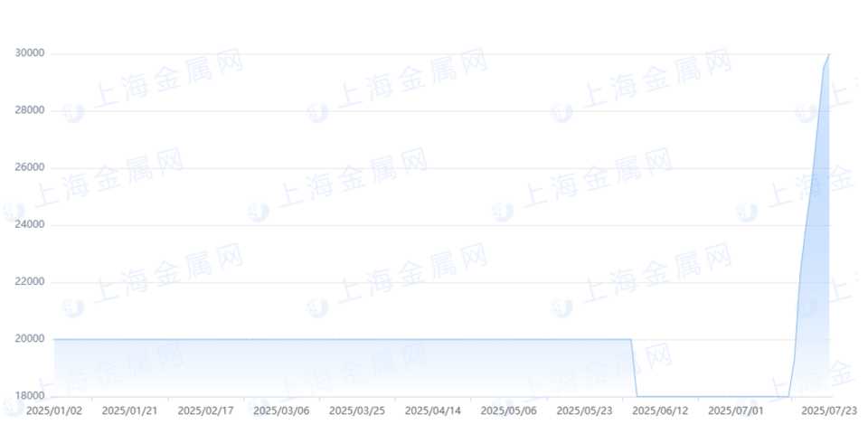Image resolution: width=868 pixels, height=434 pixels.
Task: Click the 24000 y-axis label
Action: point(29,225)
